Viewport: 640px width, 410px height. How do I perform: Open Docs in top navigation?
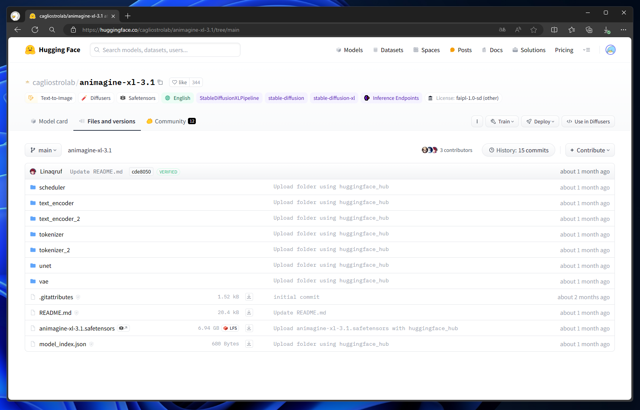pos(492,50)
